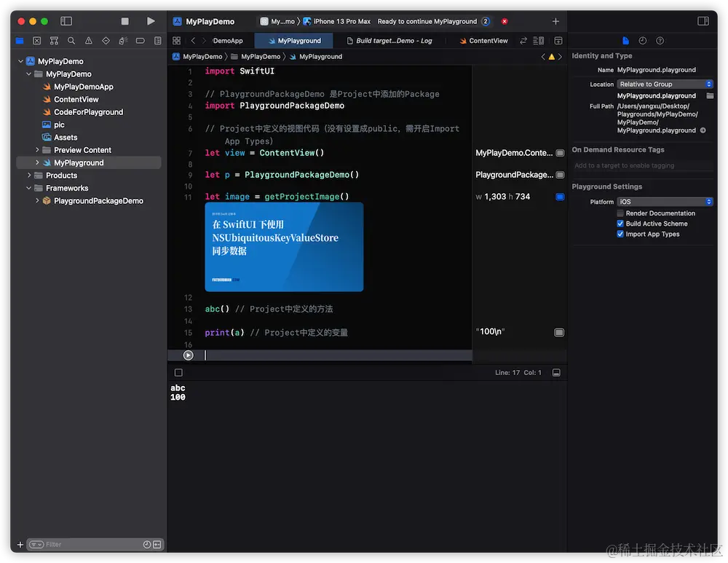Viewport: 728px width, 563px height.
Task: Open the Location Relative to Group dropdown
Action: coord(665,84)
